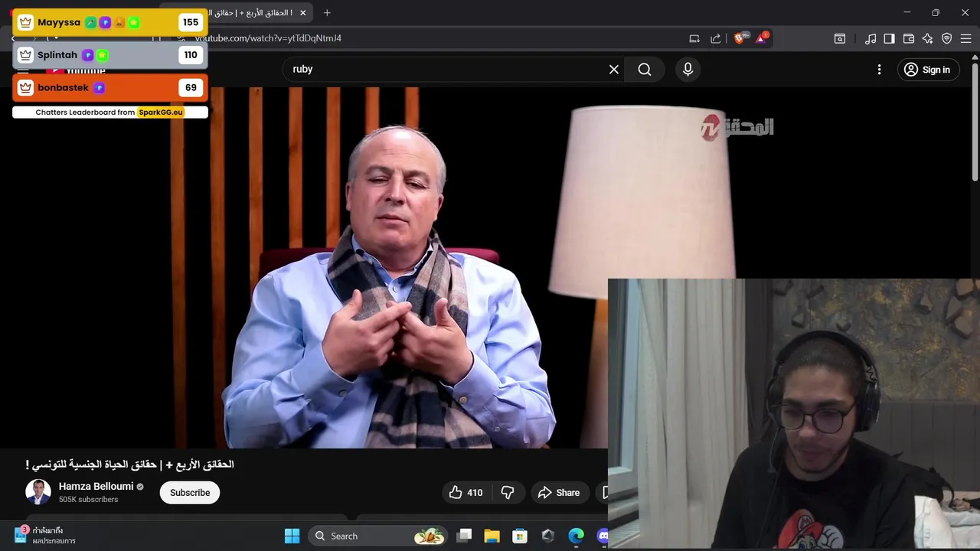Open a new browser tab

point(327,13)
